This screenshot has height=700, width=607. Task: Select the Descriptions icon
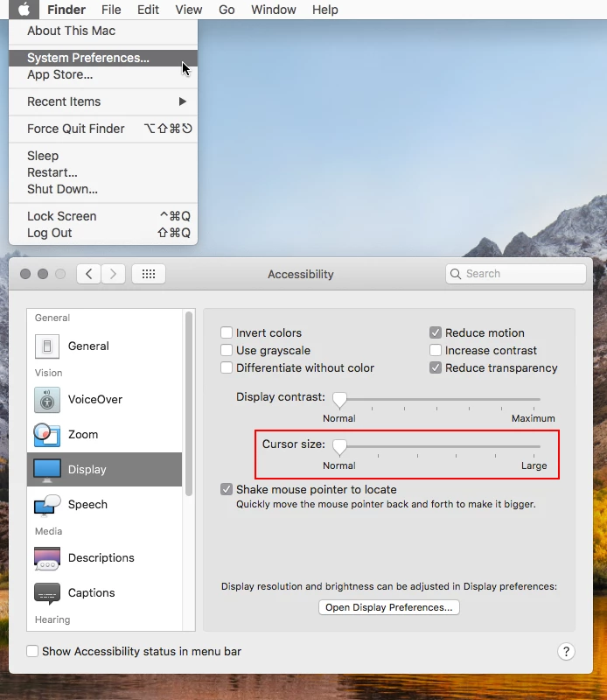coord(47,558)
